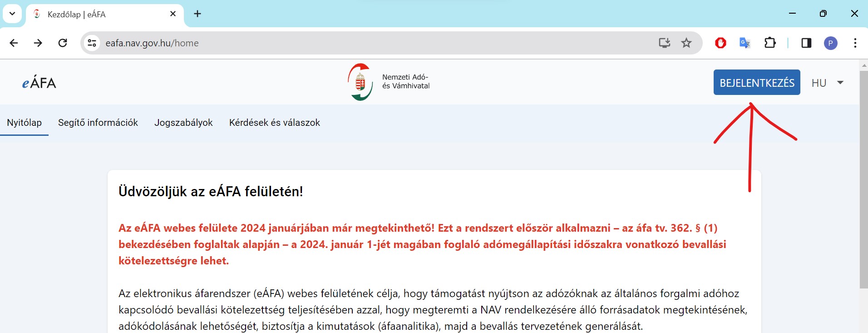Click paragraph starting 'Az elektronikus áfarendszer'
The height and width of the screenshot is (333, 868).
[433, 310]
